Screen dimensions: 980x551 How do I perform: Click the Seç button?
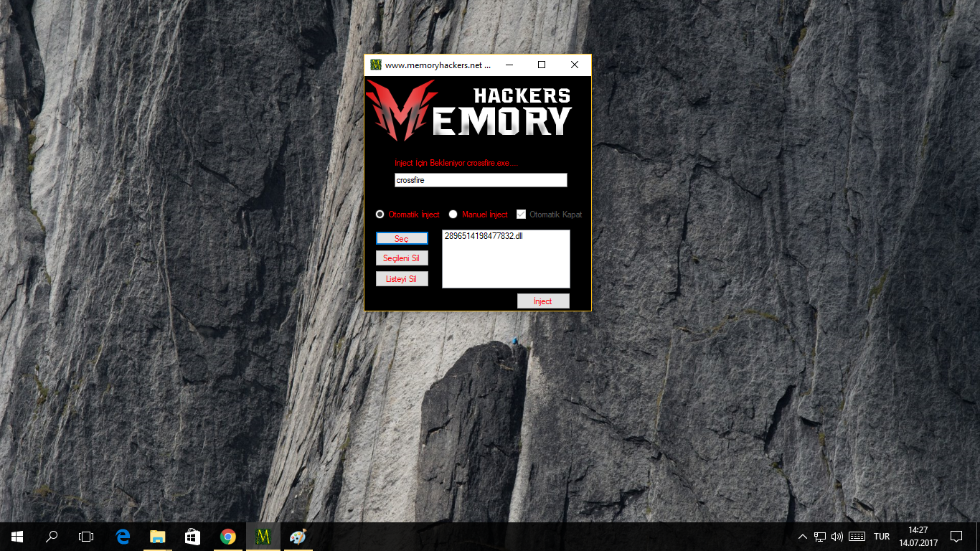402,239
